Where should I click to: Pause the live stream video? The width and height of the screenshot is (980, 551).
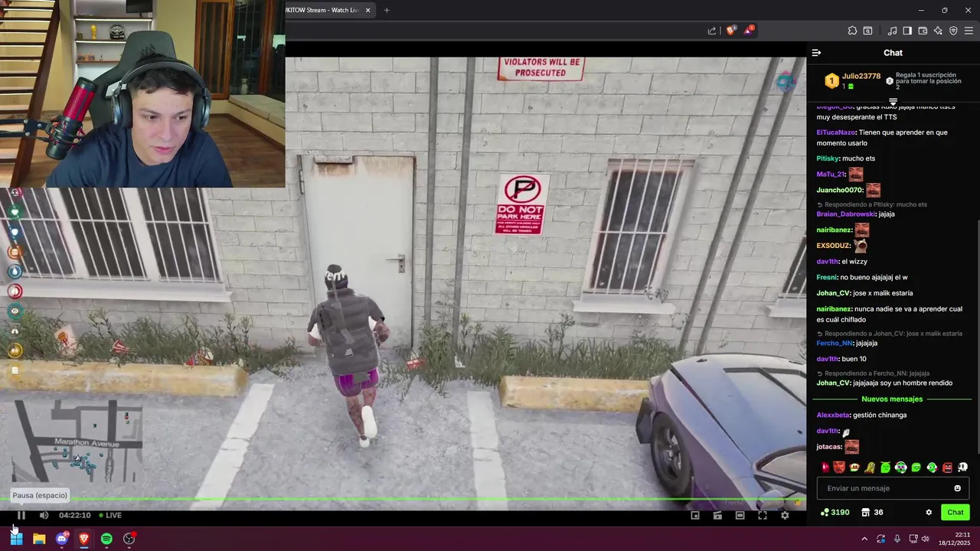click(x=21, y=515)
